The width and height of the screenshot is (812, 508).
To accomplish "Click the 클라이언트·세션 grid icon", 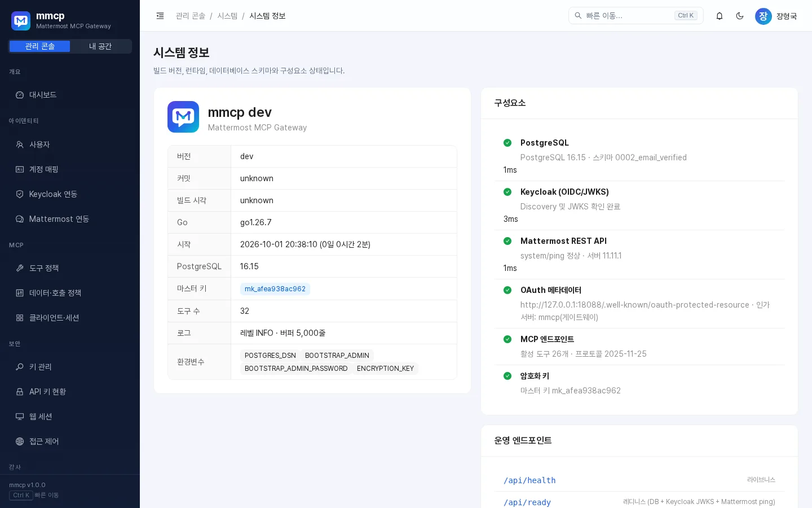I will (x=20, y=318).
